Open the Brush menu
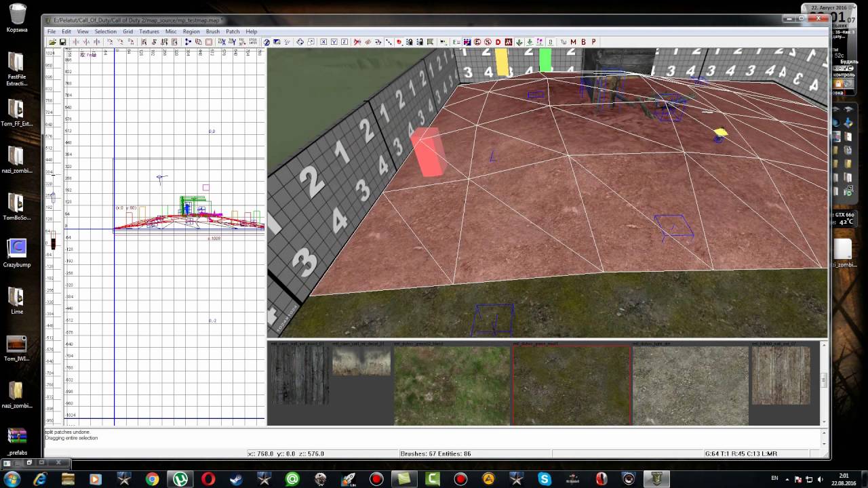Screen dimensions: 868x488 pyautogui.click(x=213, y=31)
